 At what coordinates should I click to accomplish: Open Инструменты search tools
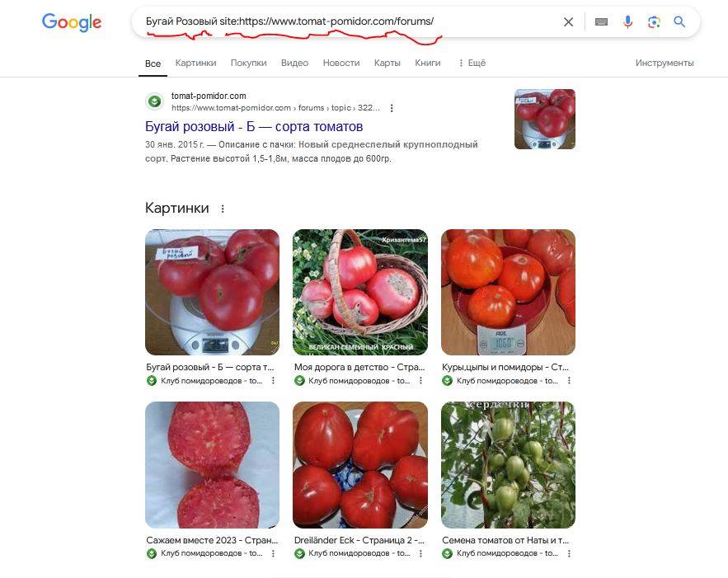[x=665, y=63]
